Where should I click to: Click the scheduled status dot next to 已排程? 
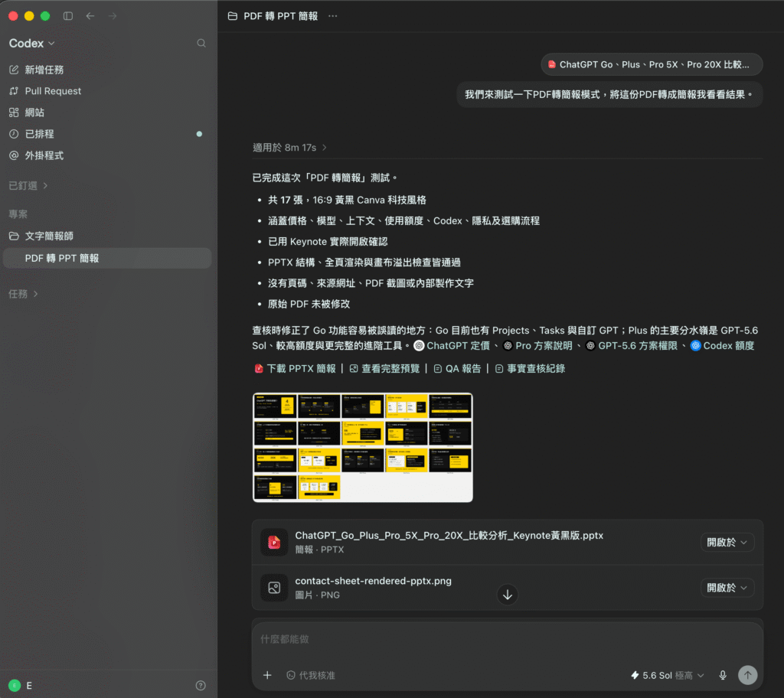click(199, 134)
